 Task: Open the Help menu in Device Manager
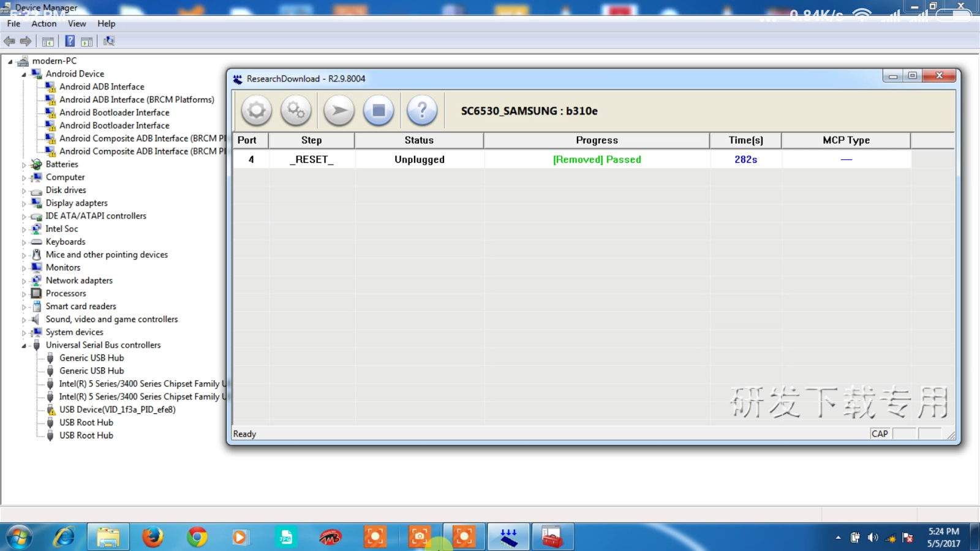pos(106,23)
